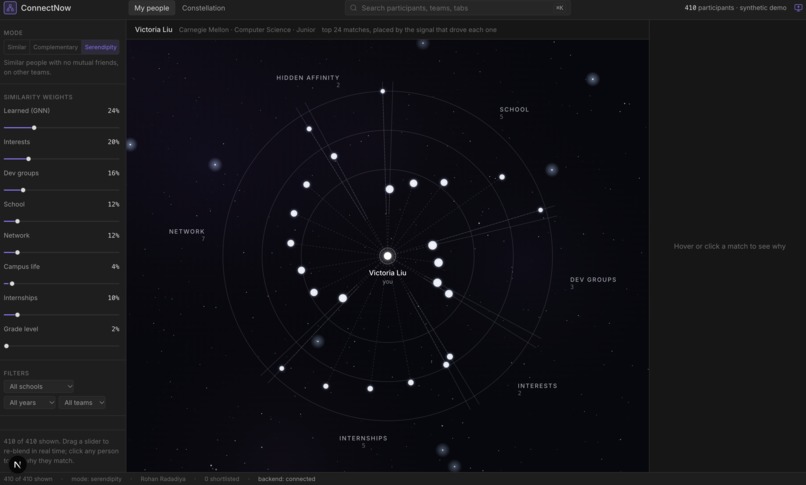
Task: Switch to the Constellation tab
Action: [204, 8]
